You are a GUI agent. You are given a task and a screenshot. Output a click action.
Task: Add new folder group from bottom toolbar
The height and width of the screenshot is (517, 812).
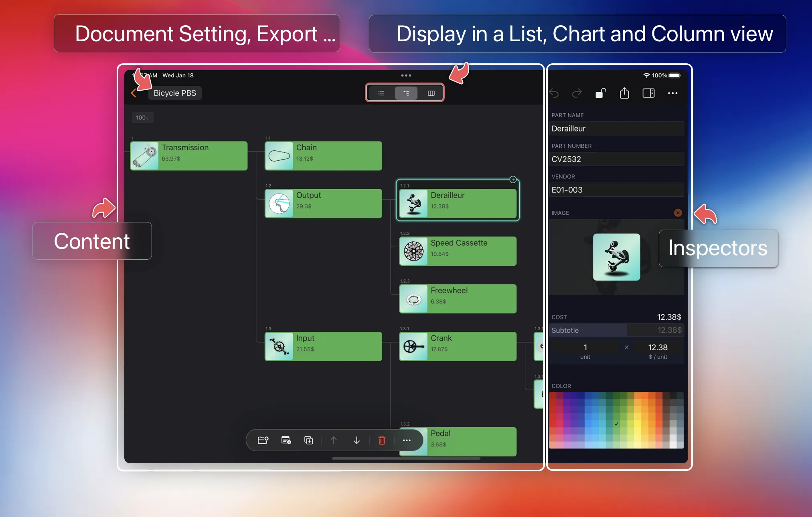(x=263, y=440)
